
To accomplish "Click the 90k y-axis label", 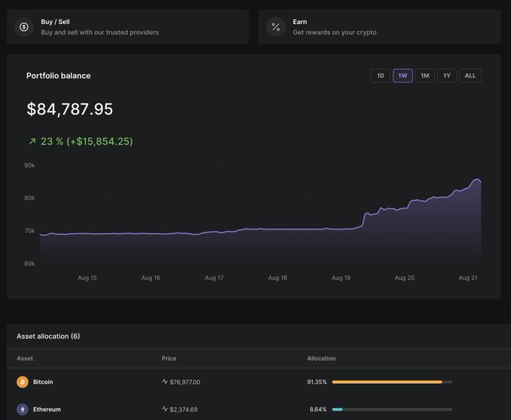I will pyautogui.click(x=29, y=165).
